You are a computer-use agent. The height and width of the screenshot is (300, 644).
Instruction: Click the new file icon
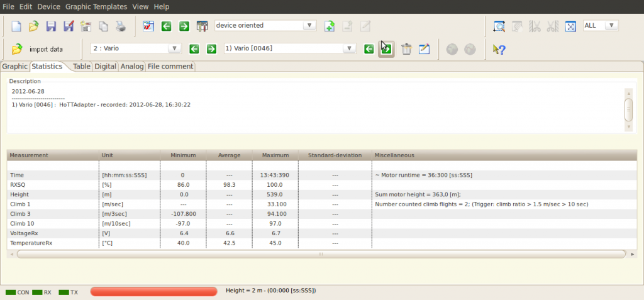[17, 26]
